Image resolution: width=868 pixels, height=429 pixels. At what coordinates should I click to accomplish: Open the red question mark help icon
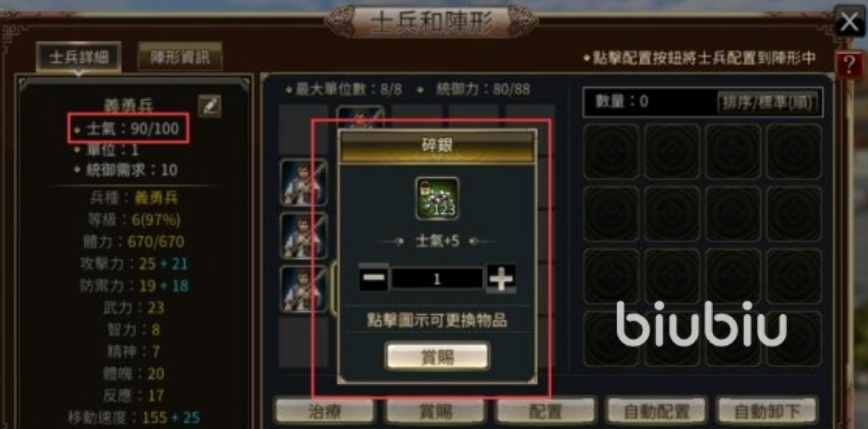[x=849, y=65]
